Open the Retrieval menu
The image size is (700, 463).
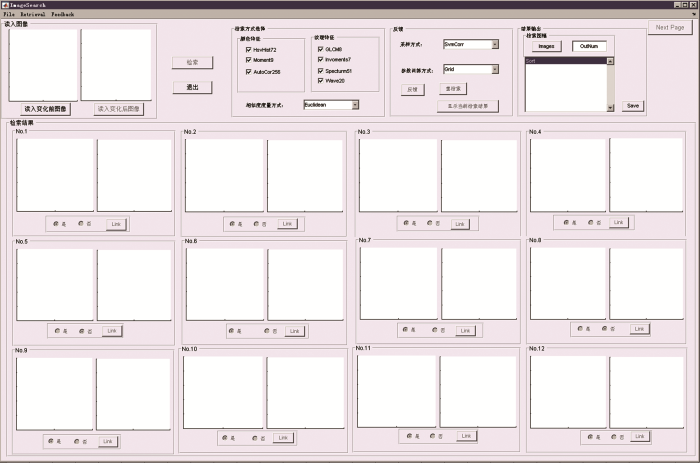pos(33,14)
